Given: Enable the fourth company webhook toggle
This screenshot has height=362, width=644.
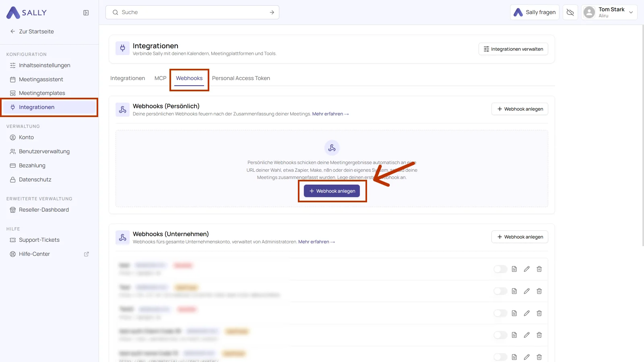Looking at the screenshot, I should point(500,335).
